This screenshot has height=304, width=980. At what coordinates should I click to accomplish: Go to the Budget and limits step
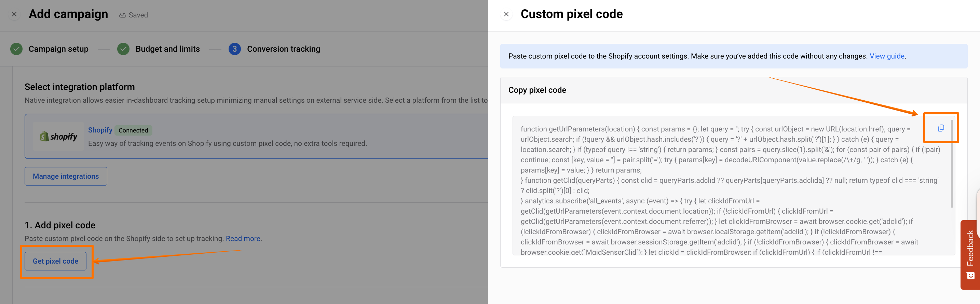167,49
